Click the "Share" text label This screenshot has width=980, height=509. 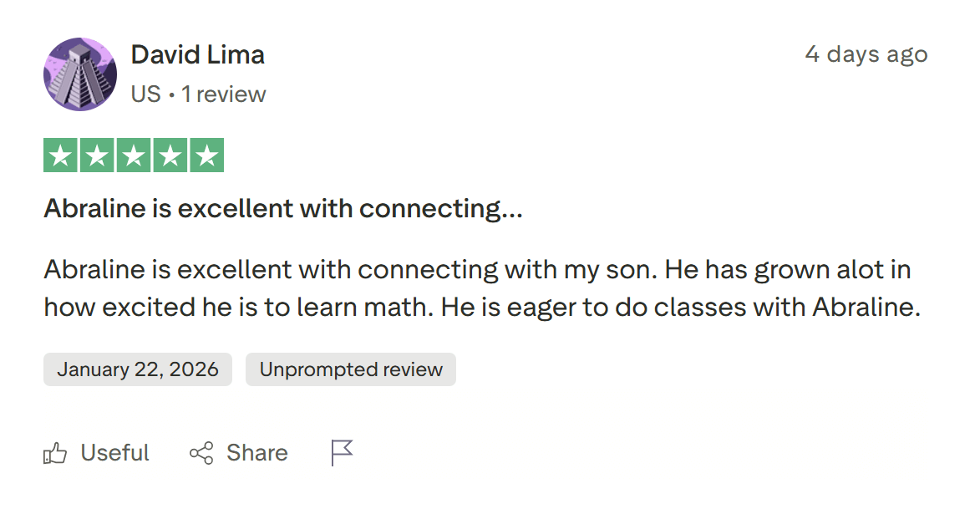pos(257,453)
